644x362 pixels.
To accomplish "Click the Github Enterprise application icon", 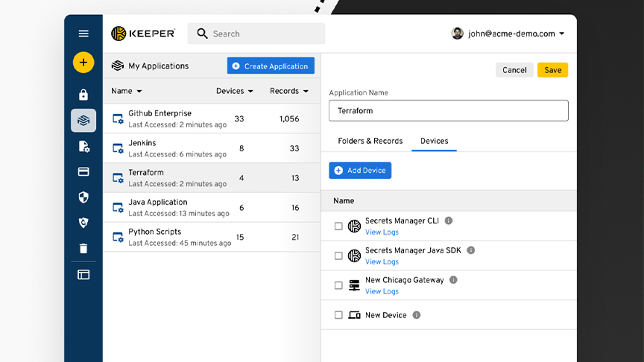I will coord(118,119).
